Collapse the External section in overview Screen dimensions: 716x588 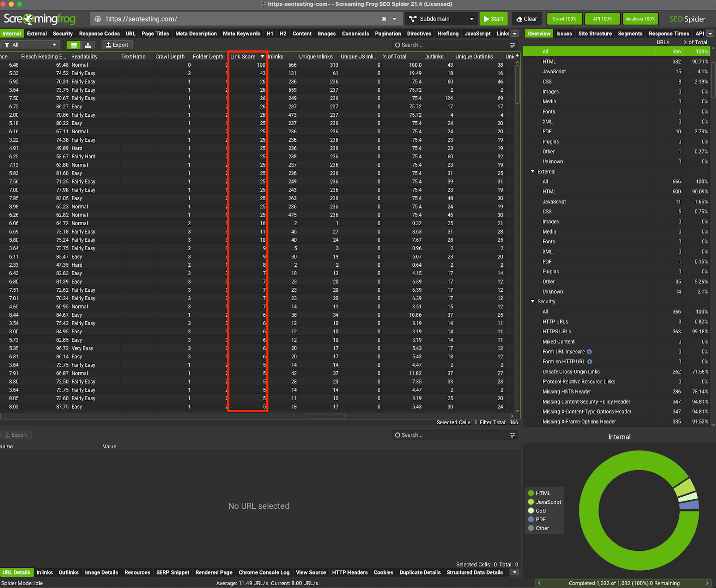point(533,172)
